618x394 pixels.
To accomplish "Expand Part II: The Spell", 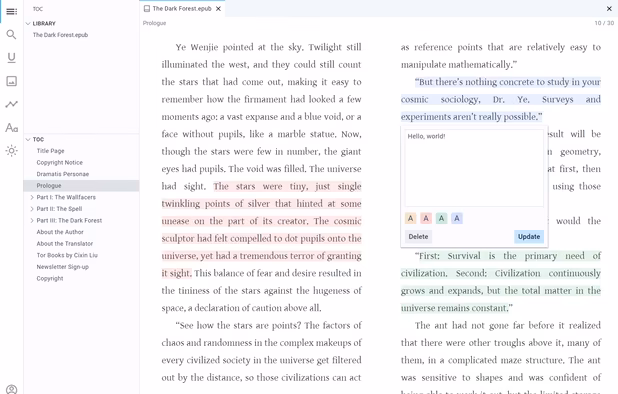I will [x=32, y=209].
